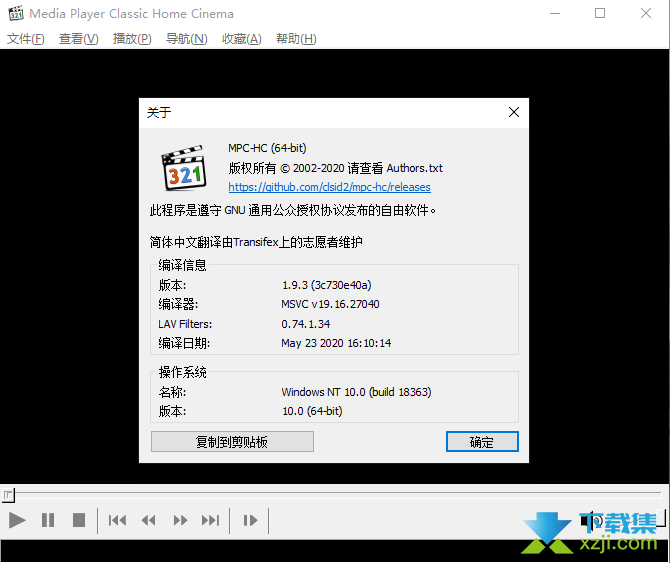
Task: Stop playback with the Stop button
Action: click(79, 520)
